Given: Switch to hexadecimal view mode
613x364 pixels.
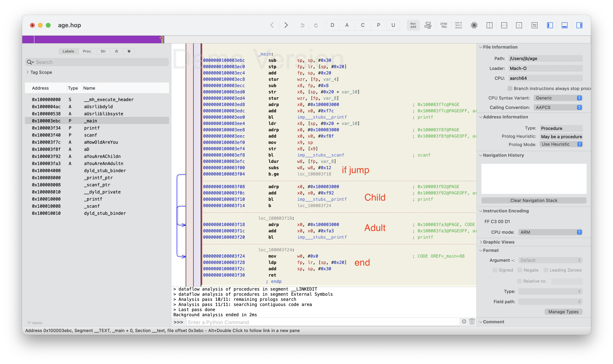Looking at the screenshot, I should (458, 25).
